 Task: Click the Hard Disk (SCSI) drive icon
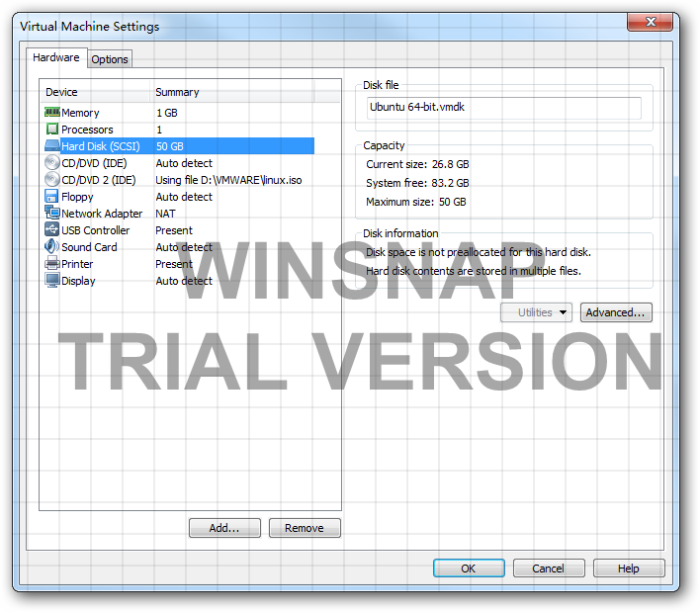52,145
